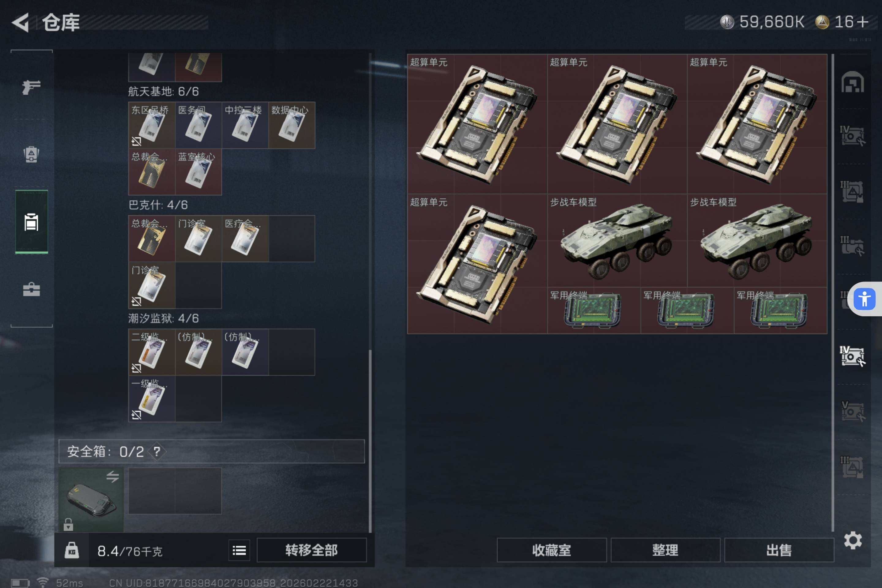Click the 出售 sell button
Image resolution: width=882 pixels, height=588 pixels.
click(779, 550)
